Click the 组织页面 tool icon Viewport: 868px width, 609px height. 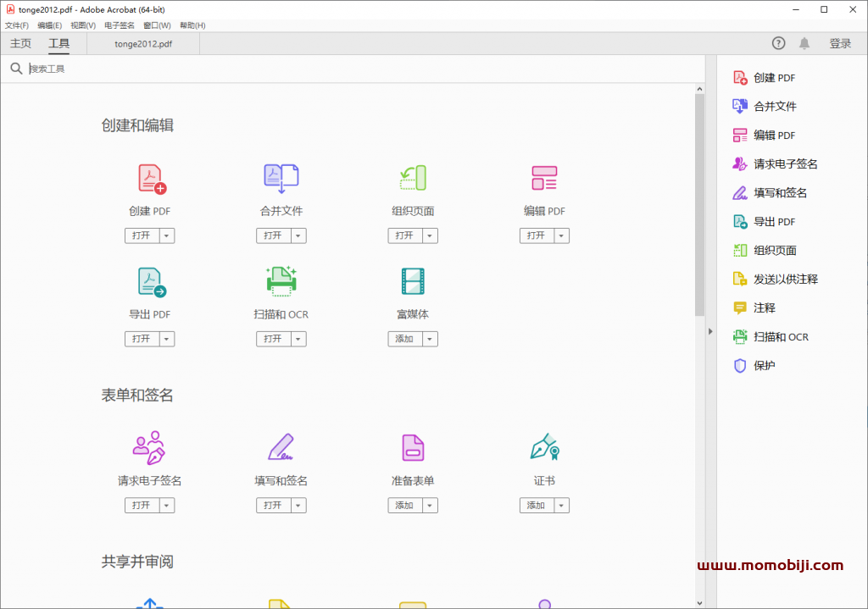point(412,179)
